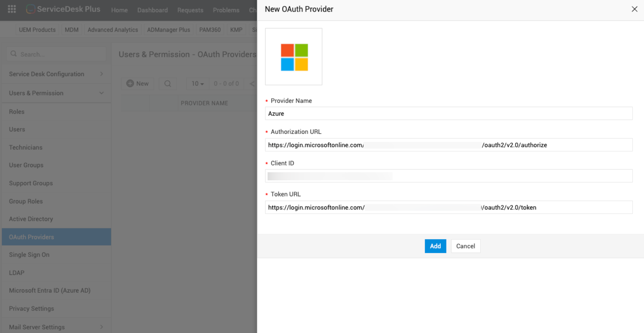The height and width of the screenshot is (333, 644).
Task: Select User Groups in the sidebar
Action: point(56,165)
